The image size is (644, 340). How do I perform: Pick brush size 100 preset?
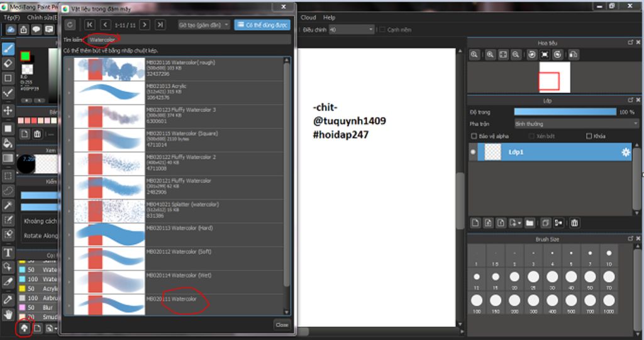(x=477, y=303)
